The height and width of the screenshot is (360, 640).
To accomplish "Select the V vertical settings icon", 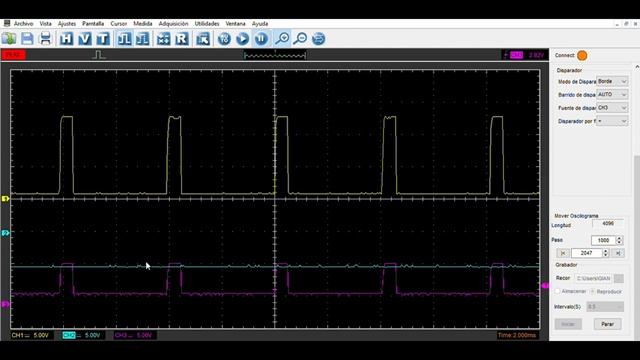I will click(84, 39).
